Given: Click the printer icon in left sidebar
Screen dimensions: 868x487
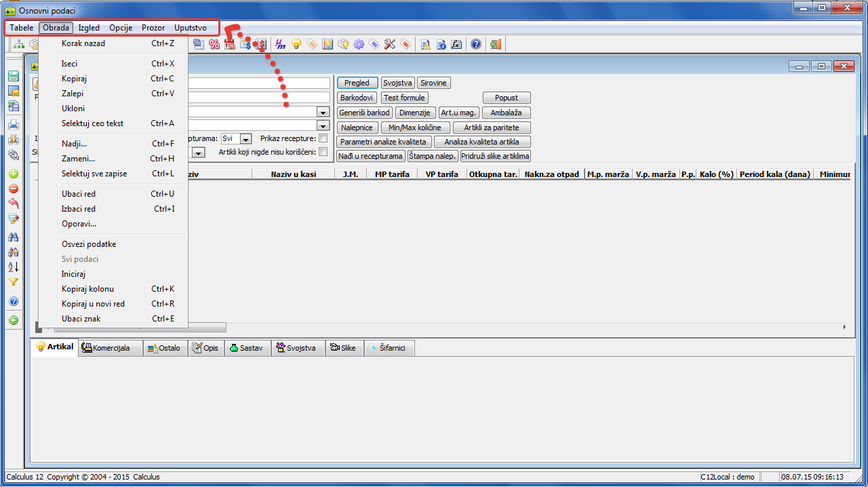Looking at the screenshot, I should (13, 125).
